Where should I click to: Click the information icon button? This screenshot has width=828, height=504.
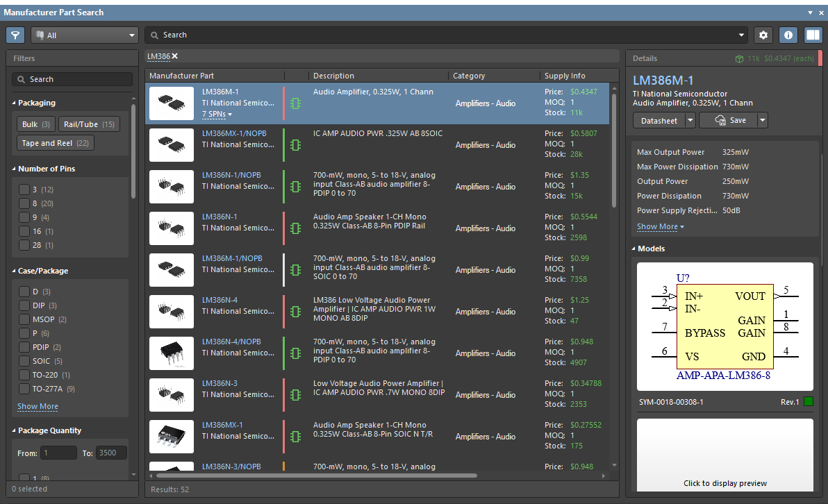788,35
